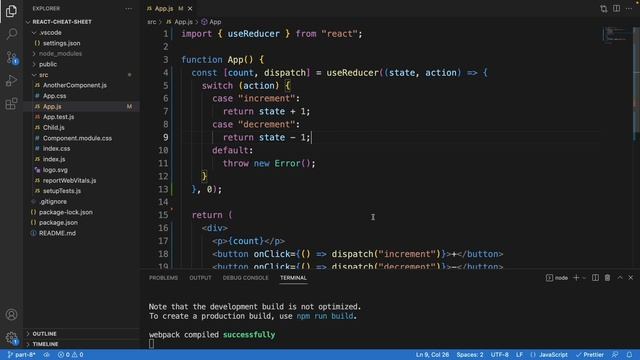Open editor more actions ellipsis
This screenshot has height=360, width=640.
(629, 9)
